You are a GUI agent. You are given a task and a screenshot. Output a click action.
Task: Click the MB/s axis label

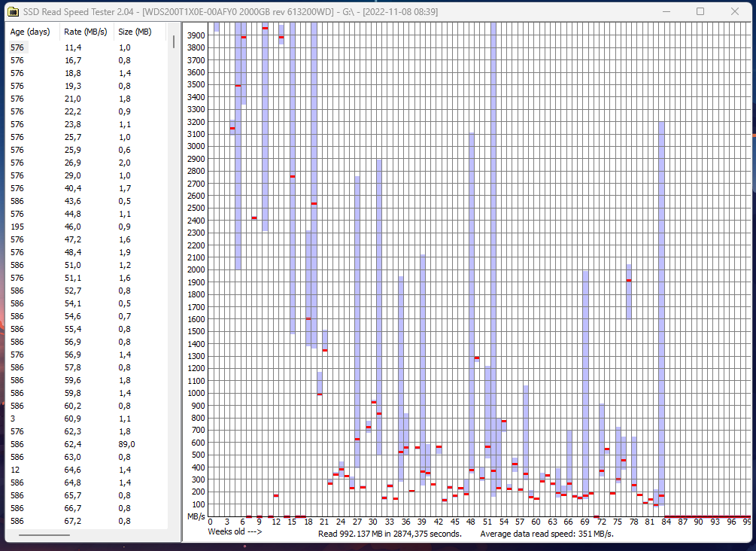coord(196,516)
